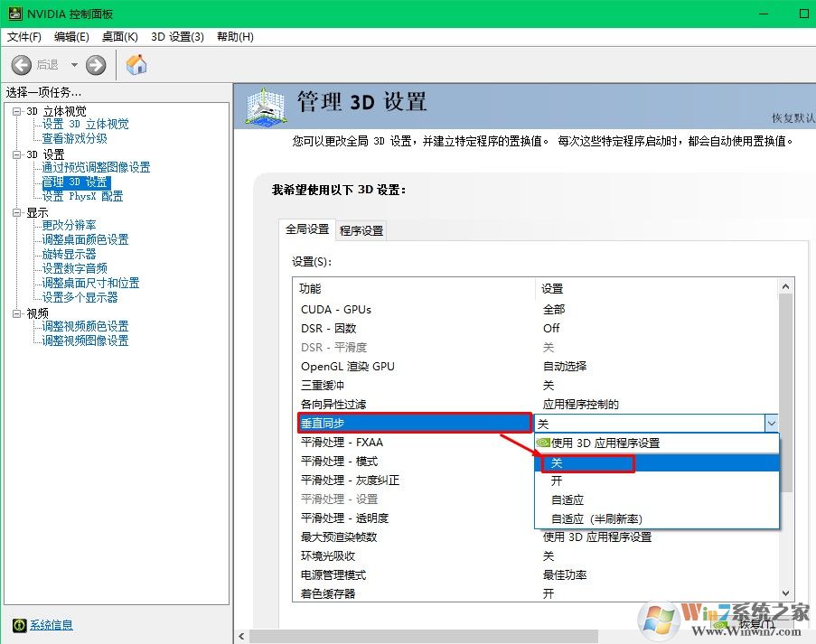Click the Back navigation arrow button
Screen dimensions: 816x644
tap(22, 65)
